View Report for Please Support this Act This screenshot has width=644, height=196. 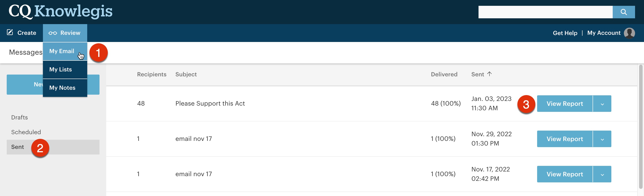564,104
